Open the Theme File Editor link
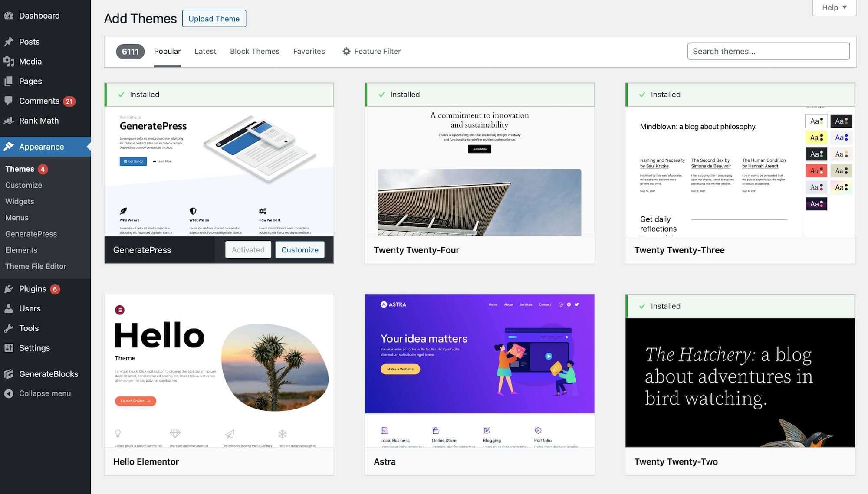The height and width of the screenshot is (494, 868). (36, 266)
